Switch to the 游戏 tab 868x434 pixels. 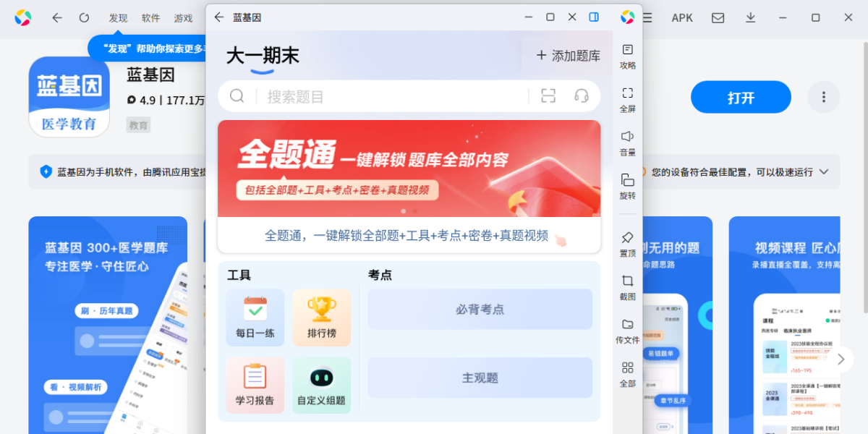point(183,18)
